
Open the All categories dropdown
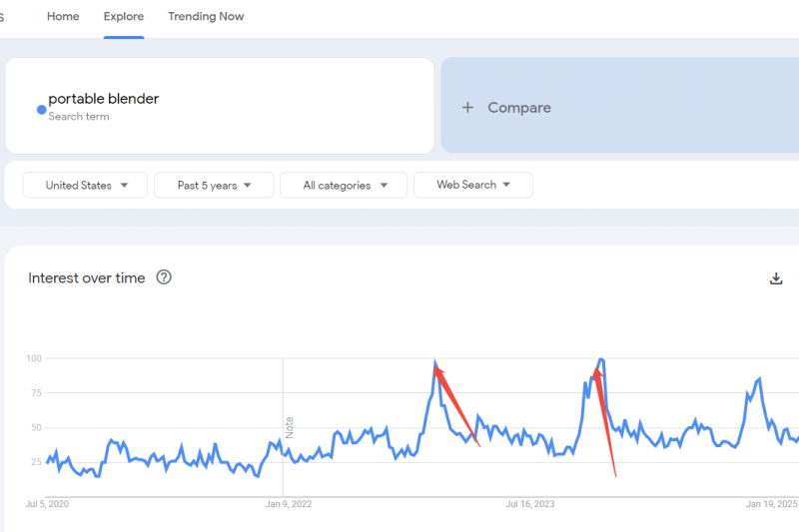click(344, 185)
